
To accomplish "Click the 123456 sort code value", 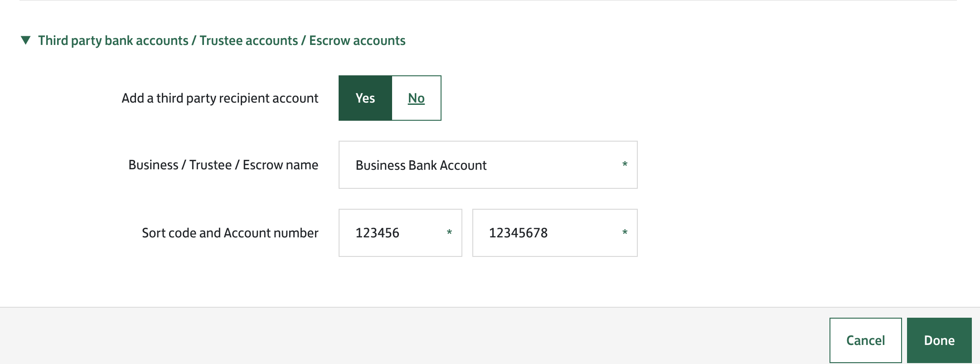I will pos(377,233).
